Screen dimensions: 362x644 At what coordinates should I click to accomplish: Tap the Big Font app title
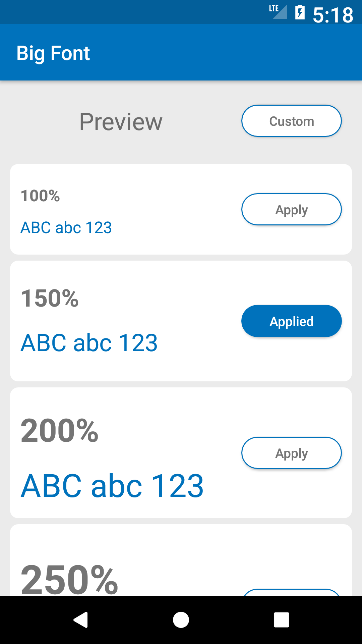coord(53,53)
